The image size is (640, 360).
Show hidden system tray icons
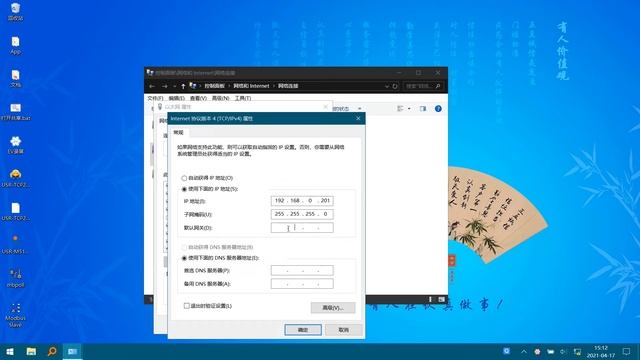(524, 351)
